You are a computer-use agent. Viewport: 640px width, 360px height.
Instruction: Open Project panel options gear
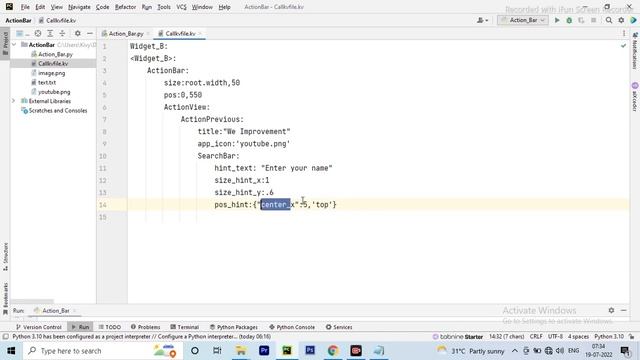(78, 33)
